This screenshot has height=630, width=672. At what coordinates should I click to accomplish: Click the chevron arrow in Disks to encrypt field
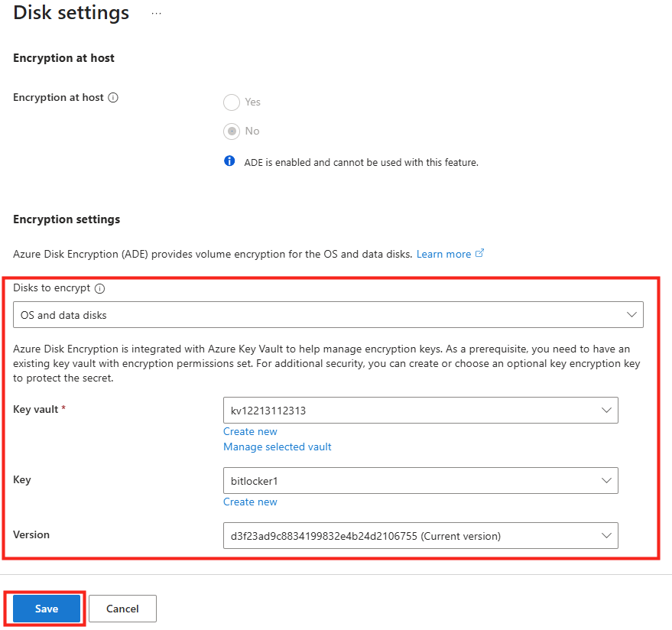(631, 314)
